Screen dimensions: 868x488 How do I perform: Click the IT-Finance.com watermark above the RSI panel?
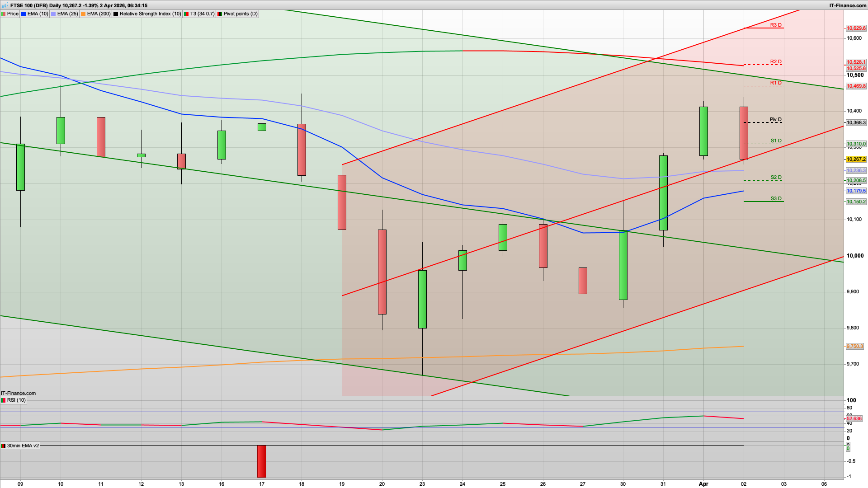[17, 393]
